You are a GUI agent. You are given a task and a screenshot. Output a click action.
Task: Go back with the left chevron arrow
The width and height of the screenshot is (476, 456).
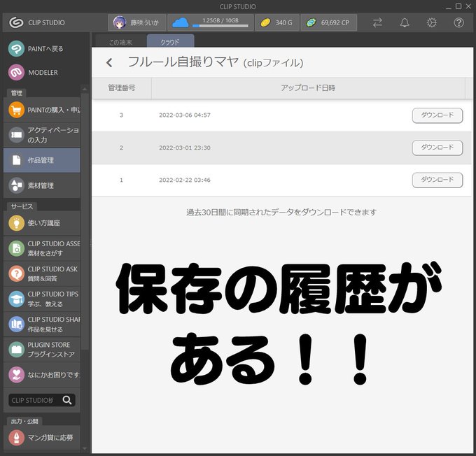109,62
